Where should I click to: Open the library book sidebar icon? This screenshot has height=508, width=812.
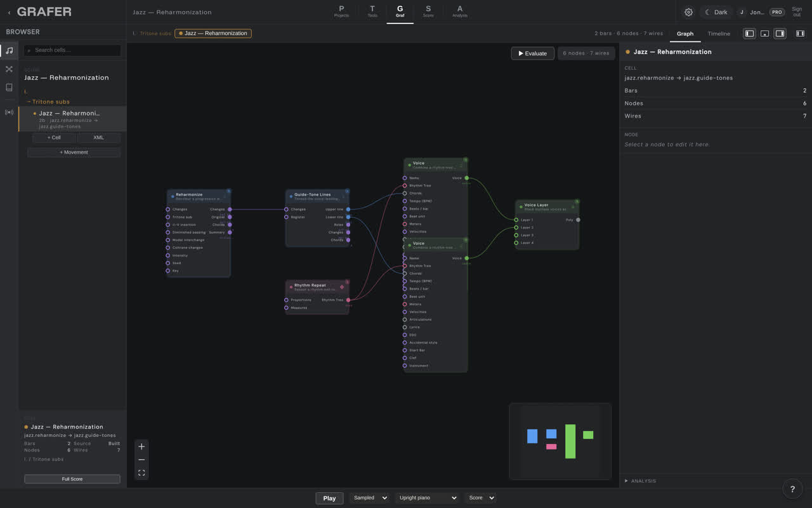[9, 88]
